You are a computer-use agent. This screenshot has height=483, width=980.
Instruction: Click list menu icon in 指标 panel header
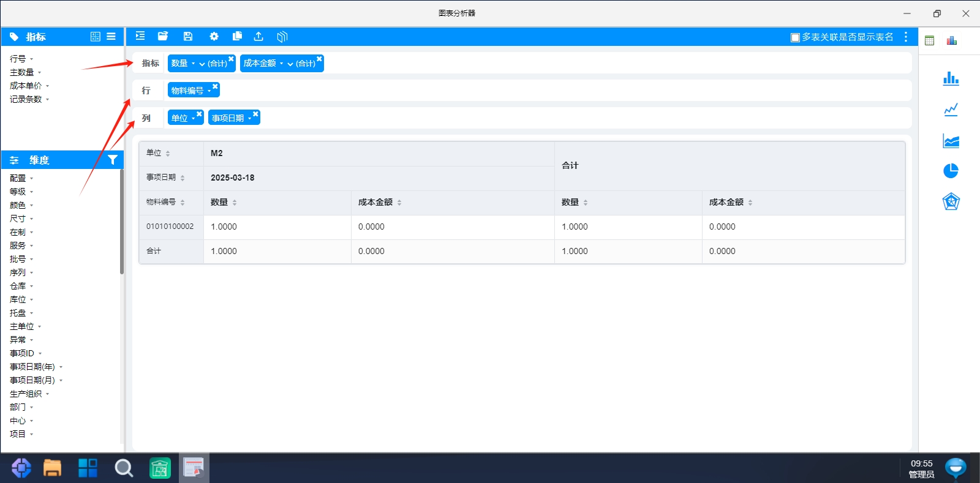pos(111,37)
